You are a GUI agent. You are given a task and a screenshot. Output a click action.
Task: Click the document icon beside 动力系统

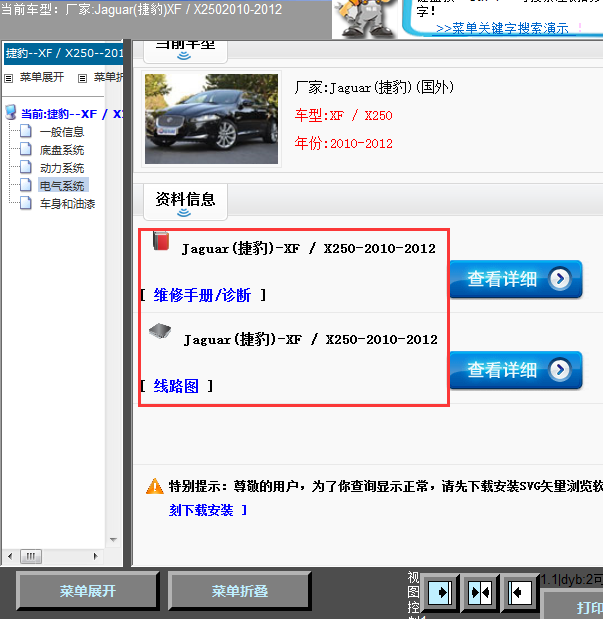point(26,167)
